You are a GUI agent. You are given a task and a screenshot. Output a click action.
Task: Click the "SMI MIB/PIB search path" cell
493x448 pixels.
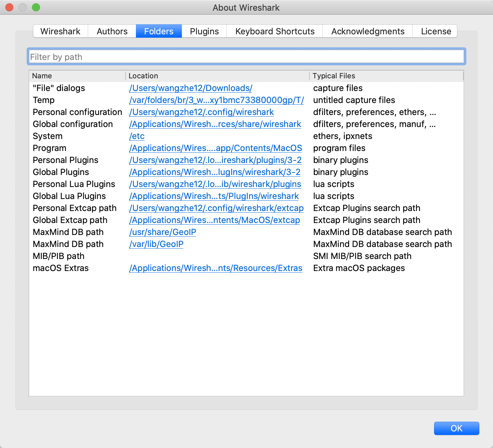tap(362, 256)
